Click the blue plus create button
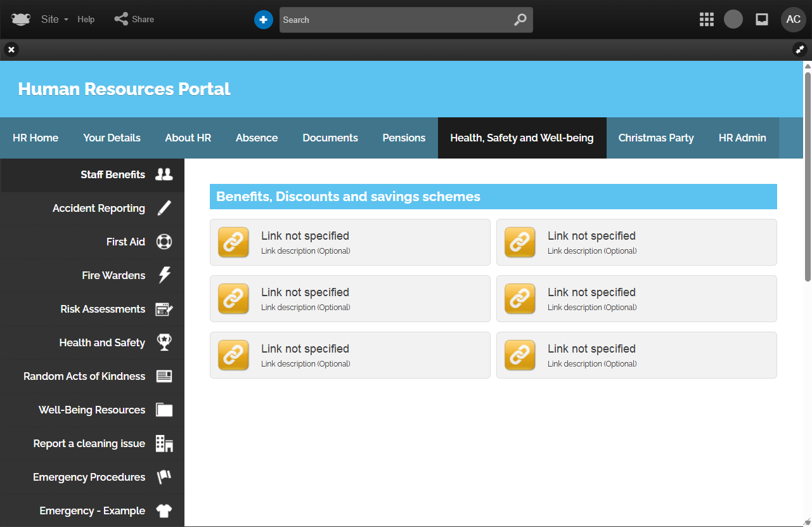Viewport: 812px width, 527px height. tap(263, 20)
